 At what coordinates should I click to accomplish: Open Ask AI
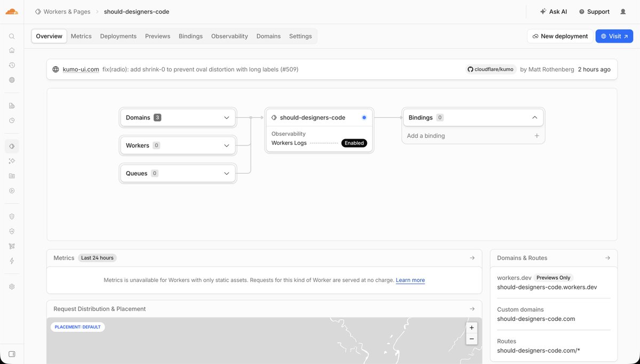[554, 12]
